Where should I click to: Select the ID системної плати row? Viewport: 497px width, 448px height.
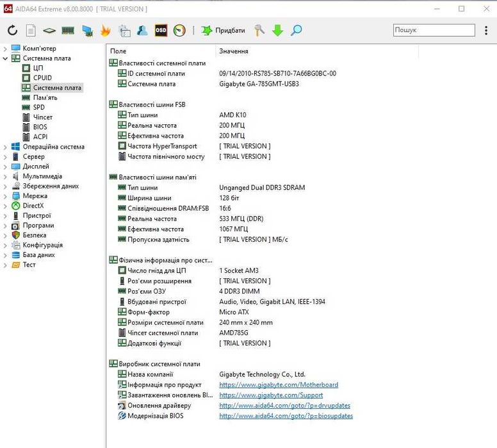point(227,74)
